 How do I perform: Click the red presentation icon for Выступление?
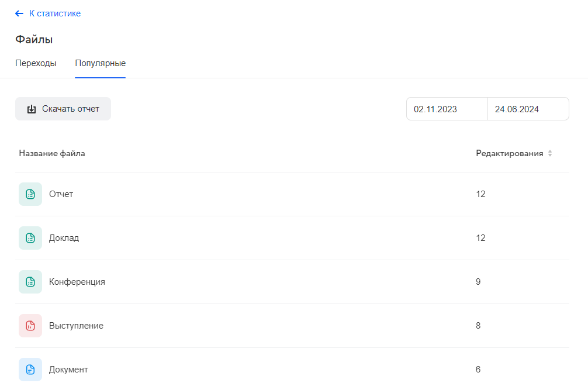click(30, 326)
